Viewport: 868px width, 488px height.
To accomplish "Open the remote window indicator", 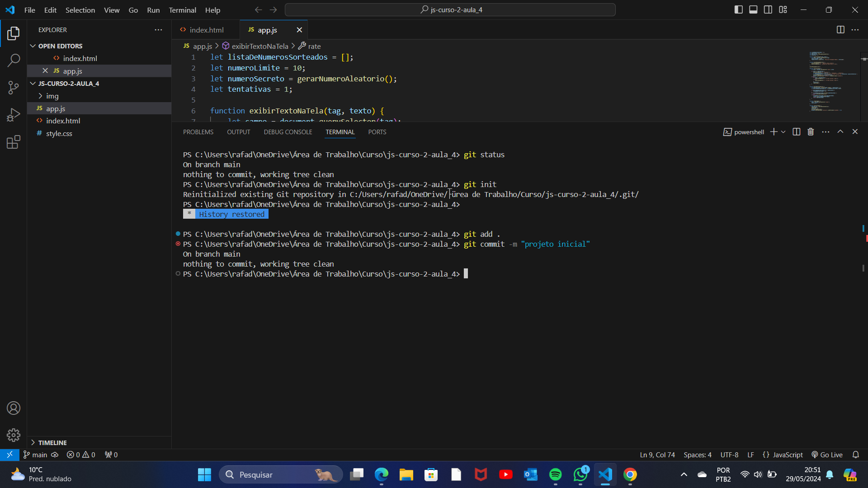I will pyautogui.click(x=9, y=455).
